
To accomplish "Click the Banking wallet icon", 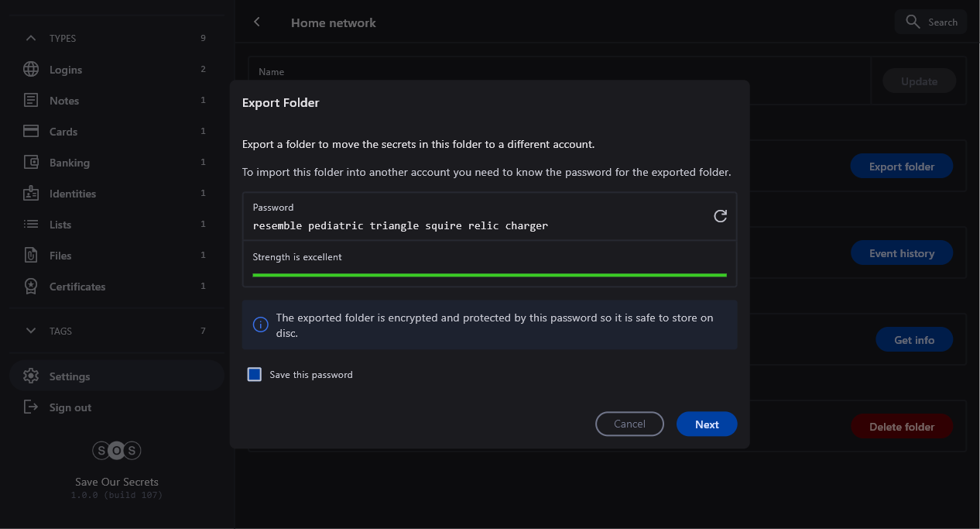I will click(31, 163).
